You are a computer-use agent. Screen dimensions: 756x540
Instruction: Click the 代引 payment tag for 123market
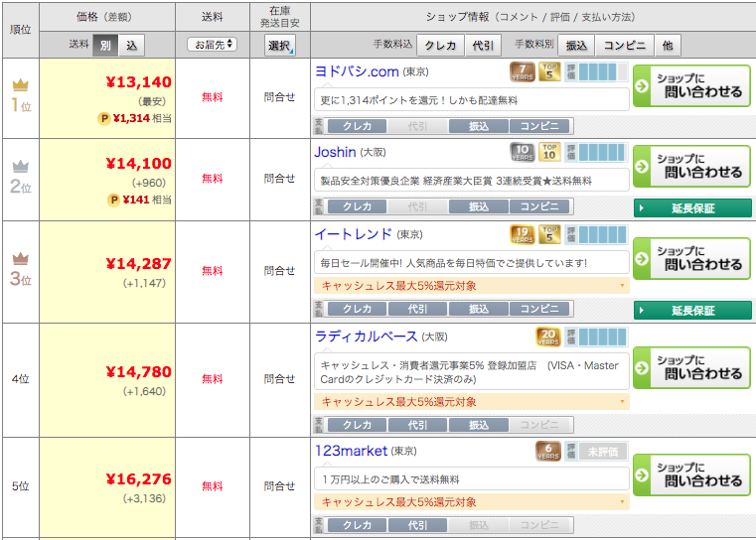417,525
